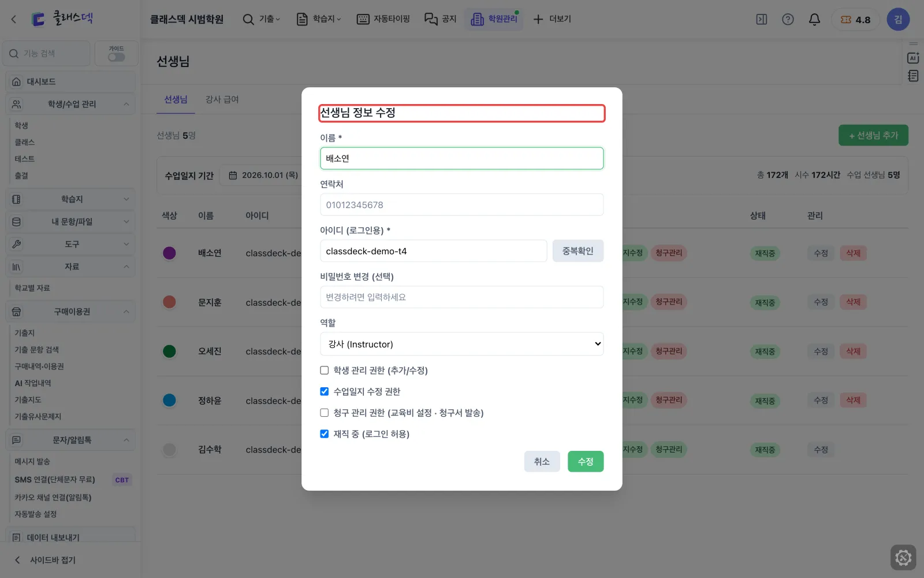Image resolution: width=924 pixels, height=578 pixels.
Task: Collapse the 문자/알림톡 sidebar section
Action: 70,440
